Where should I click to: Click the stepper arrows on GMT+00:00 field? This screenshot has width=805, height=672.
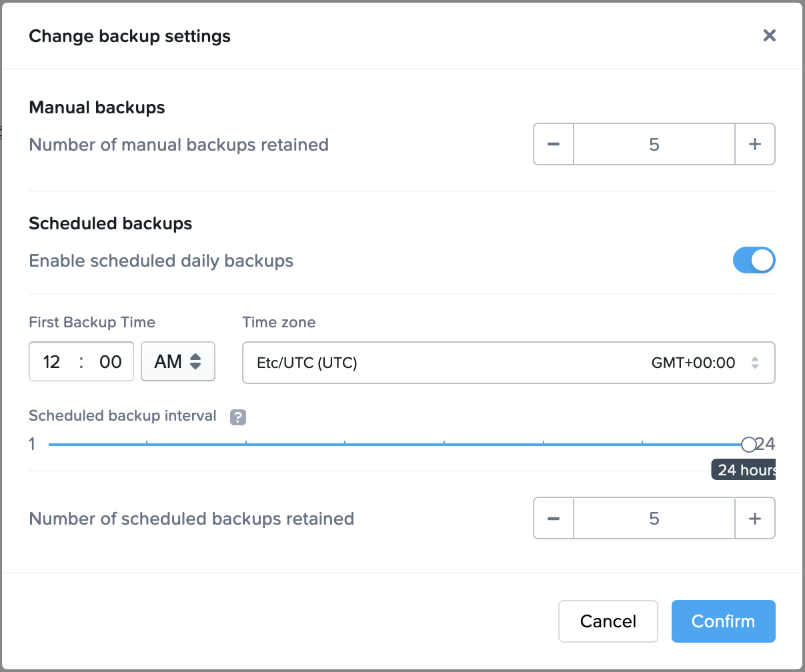[x=754, y=362]
